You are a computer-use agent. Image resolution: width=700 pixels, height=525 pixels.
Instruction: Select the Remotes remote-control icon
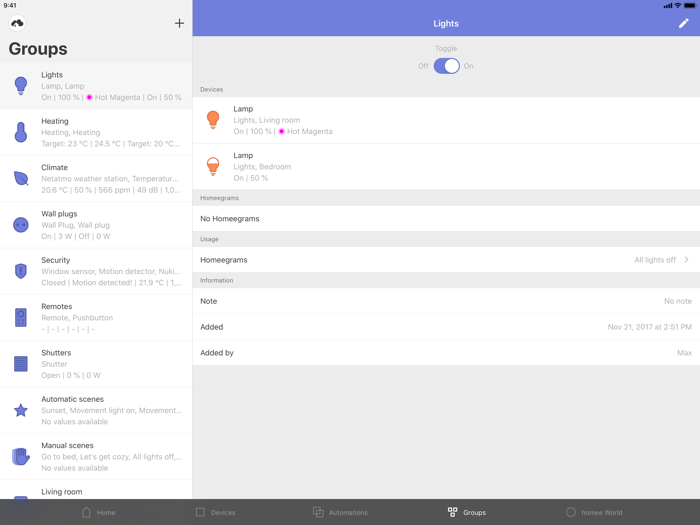(21, 317)
